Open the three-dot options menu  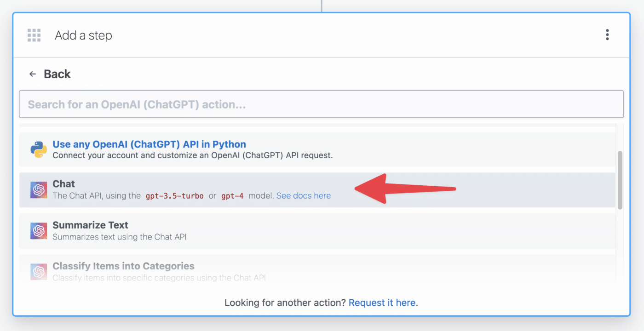click(607, 35)
